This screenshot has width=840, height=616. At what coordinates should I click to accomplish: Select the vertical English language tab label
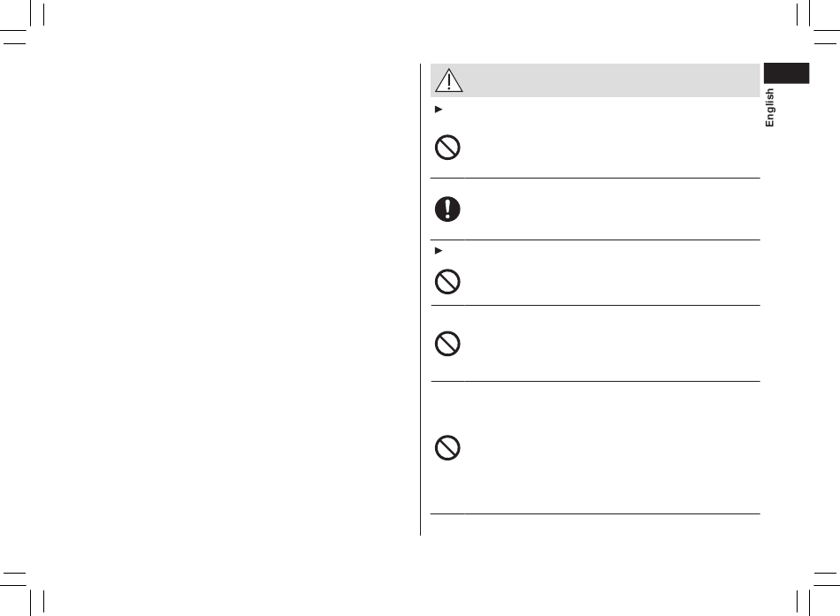[770, 108]
